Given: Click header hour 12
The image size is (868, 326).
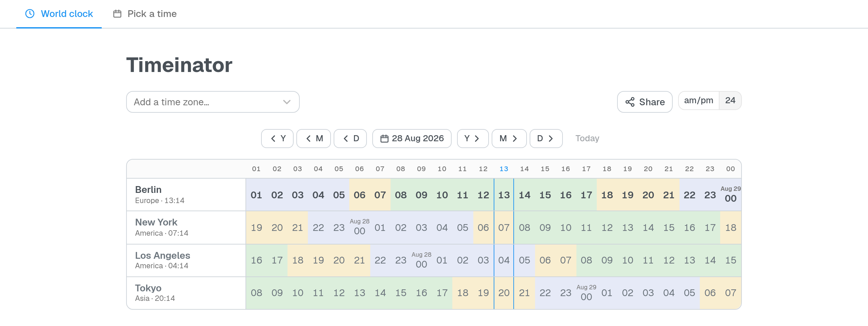Looking at the screenshot, I should (483, 169).
